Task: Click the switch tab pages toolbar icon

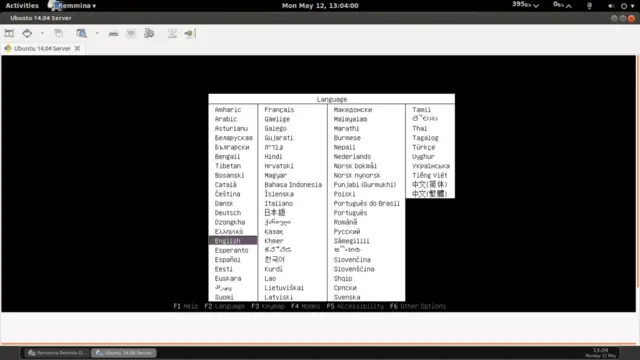Action: [59, 33]
